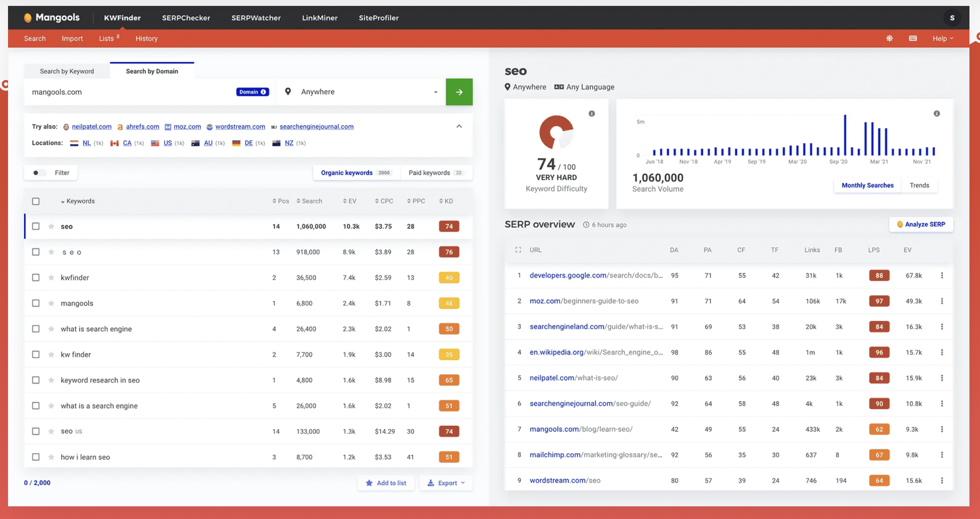Sort keywords by Keywords column
Viewport: 980px width, 519px height.
(x=78, y=201)
